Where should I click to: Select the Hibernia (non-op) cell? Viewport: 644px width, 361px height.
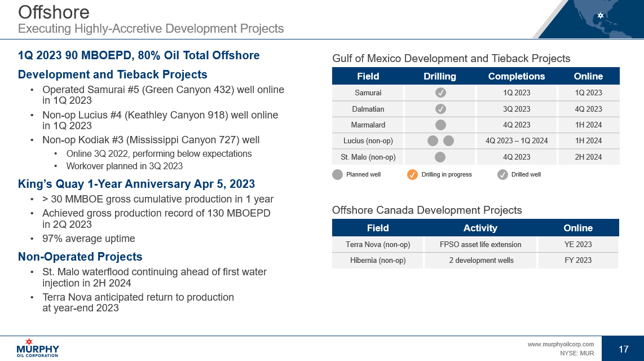tap(378, 261)
